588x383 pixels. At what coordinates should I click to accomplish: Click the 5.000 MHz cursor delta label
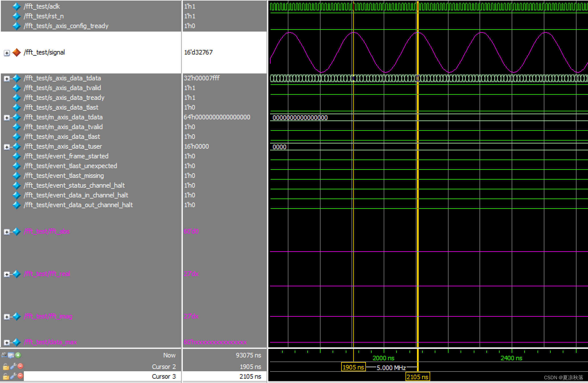tap(391, 368)
